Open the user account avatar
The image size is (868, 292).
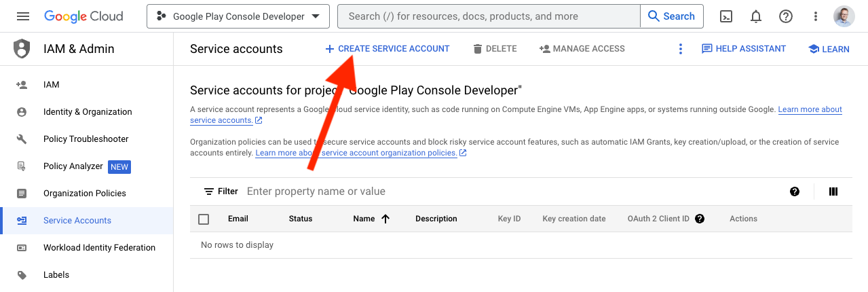(844, 16)
